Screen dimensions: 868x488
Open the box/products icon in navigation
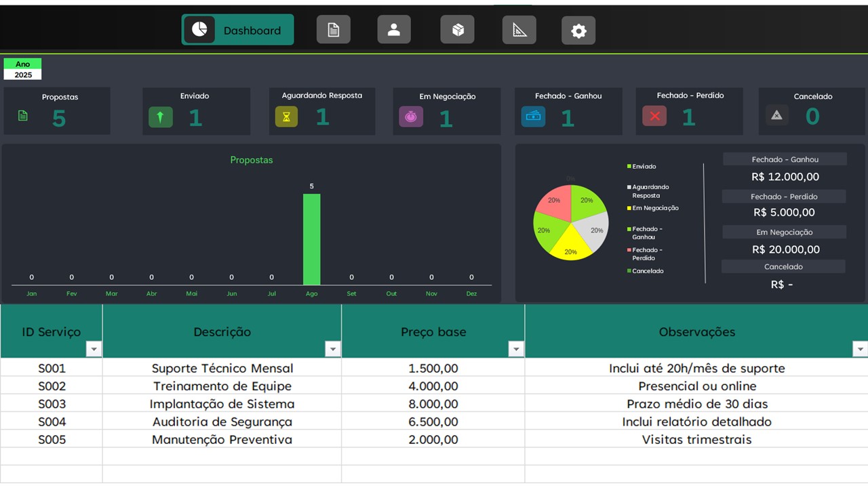[458, 30]
